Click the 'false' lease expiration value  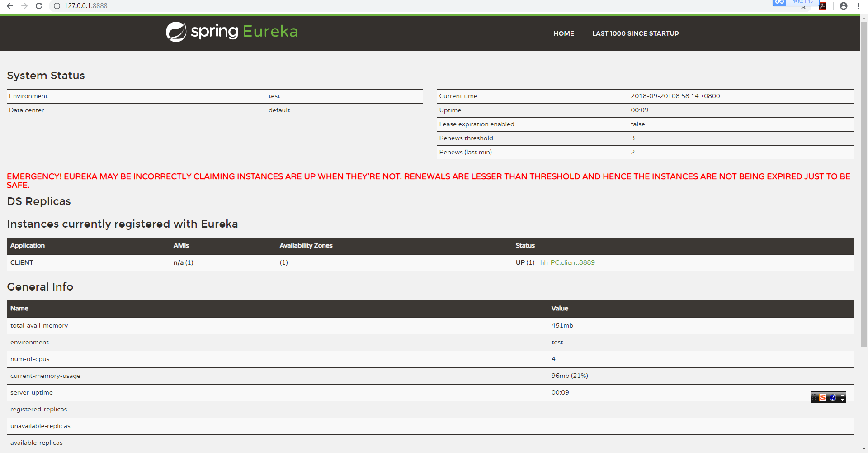637,124
